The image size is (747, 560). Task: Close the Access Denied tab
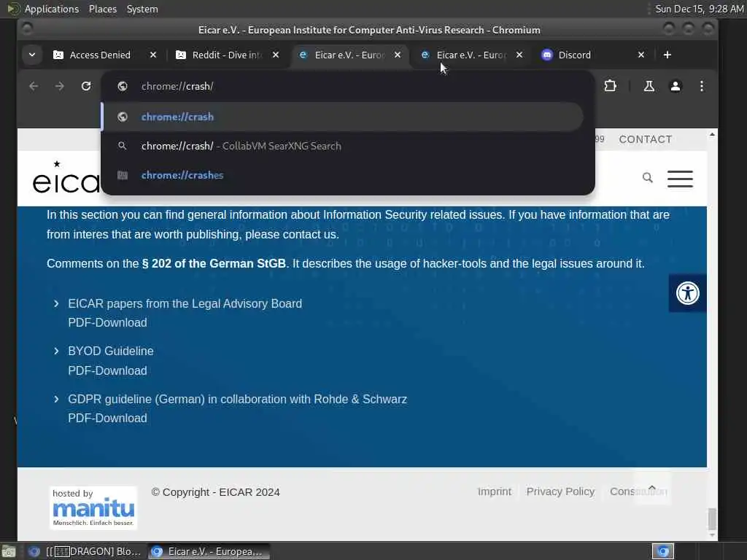coord(153,55)
